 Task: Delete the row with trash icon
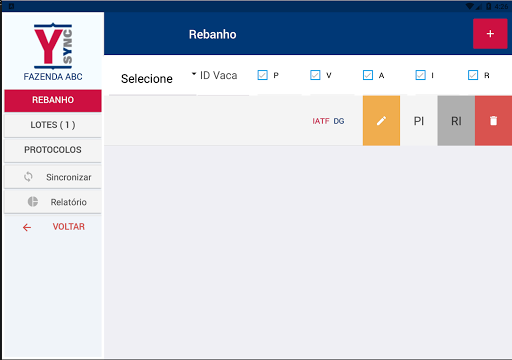click(493, 121)
